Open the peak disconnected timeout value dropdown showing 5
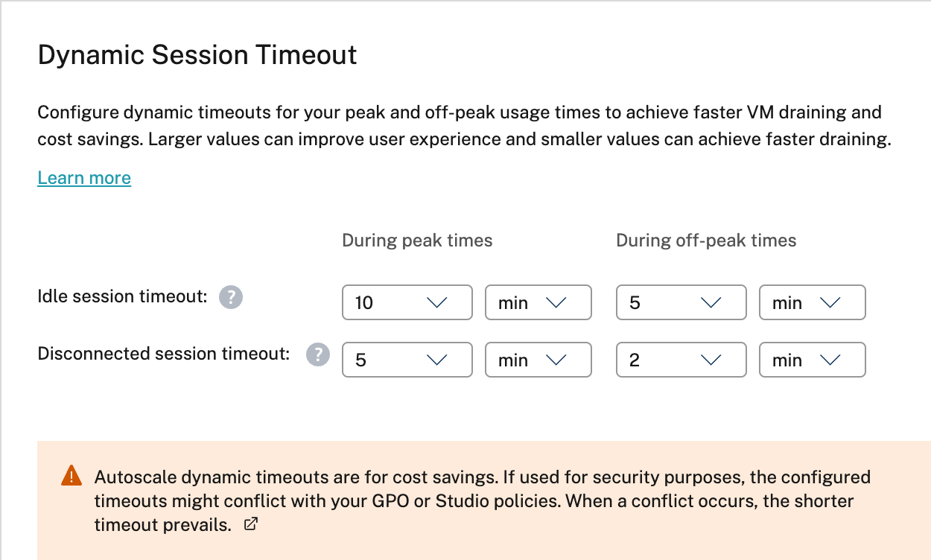 (407, 360)
